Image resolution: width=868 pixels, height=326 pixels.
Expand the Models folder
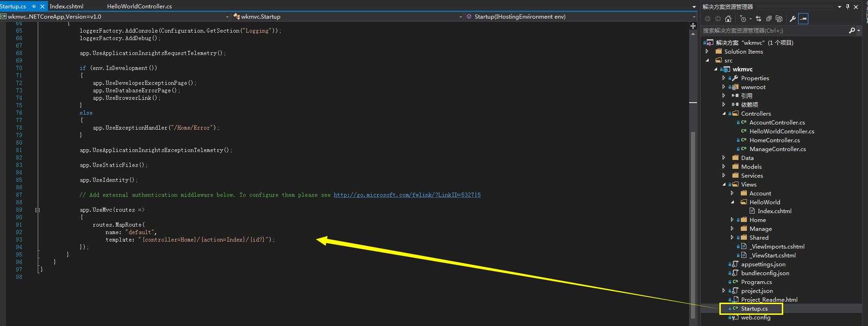pos(724,166)
